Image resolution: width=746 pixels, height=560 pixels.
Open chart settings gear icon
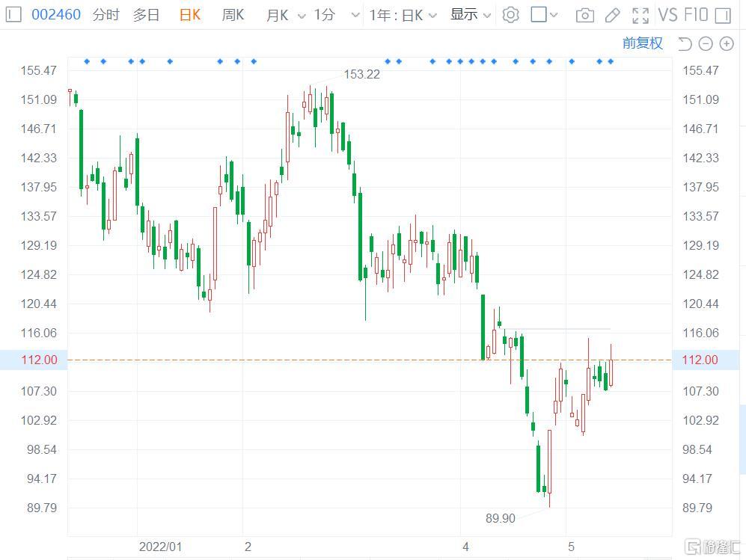pyautogui.click(x=510, y=14)
